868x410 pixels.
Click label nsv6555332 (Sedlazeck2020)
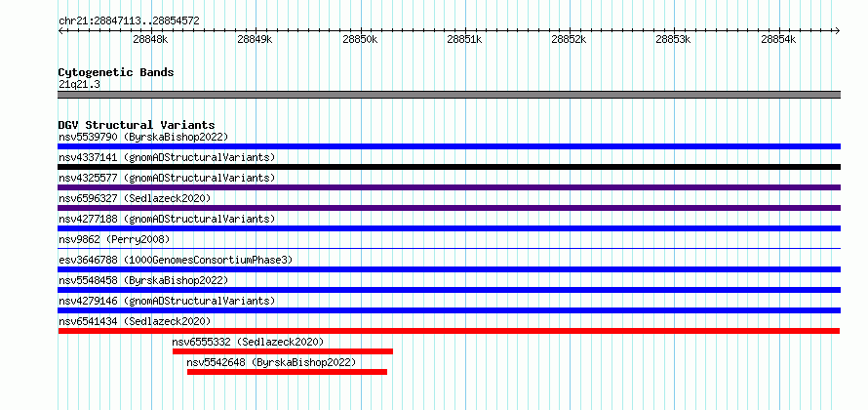point(248,342)
